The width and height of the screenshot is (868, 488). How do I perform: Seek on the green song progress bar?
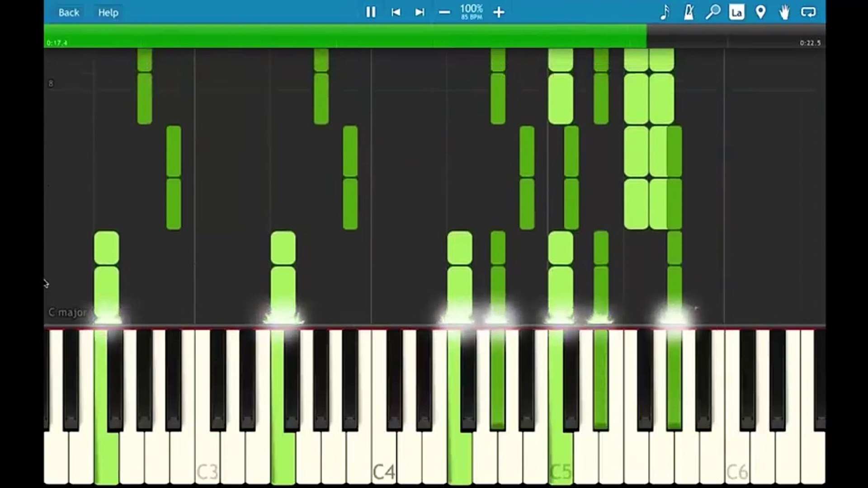(x=344, y=36)
